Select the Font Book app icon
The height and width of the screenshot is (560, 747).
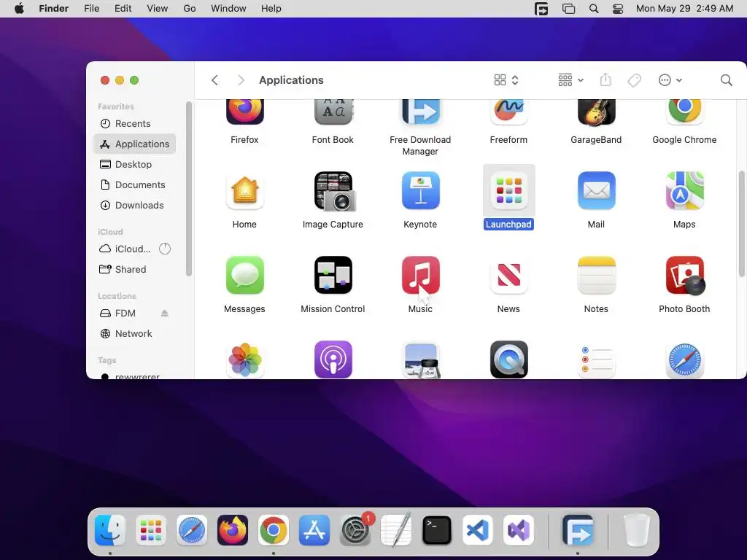click(333, 112)
